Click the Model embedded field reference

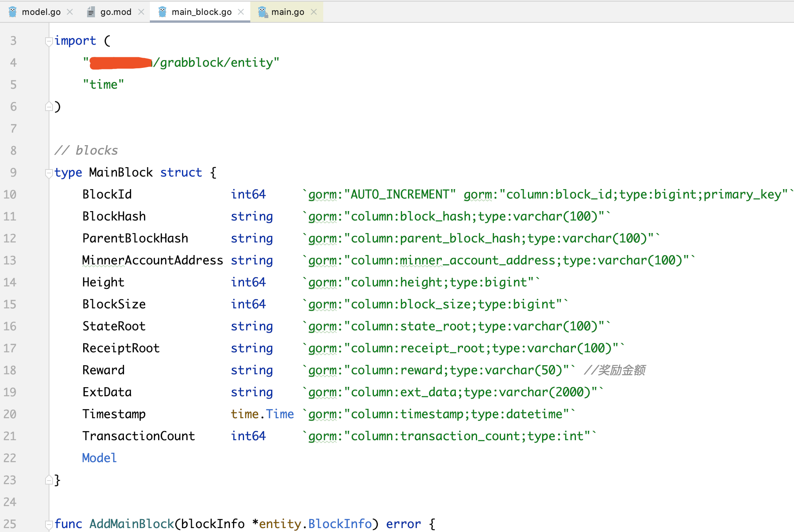[99, 457]
